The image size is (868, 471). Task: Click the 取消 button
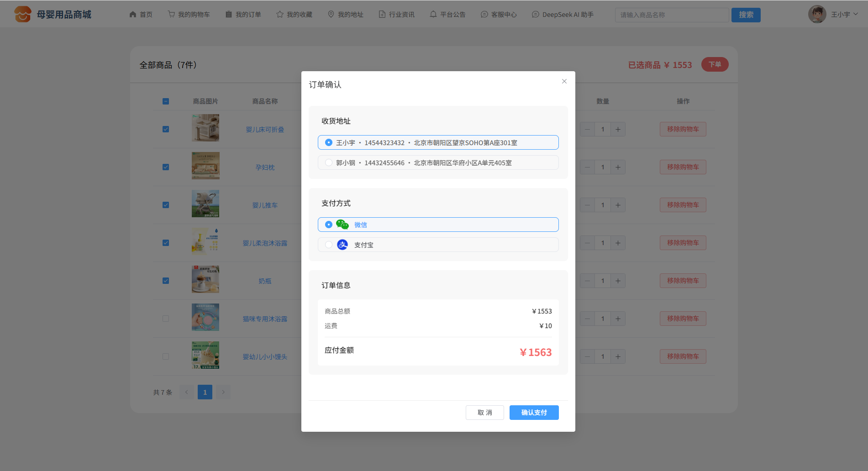(x=484, y=413)
